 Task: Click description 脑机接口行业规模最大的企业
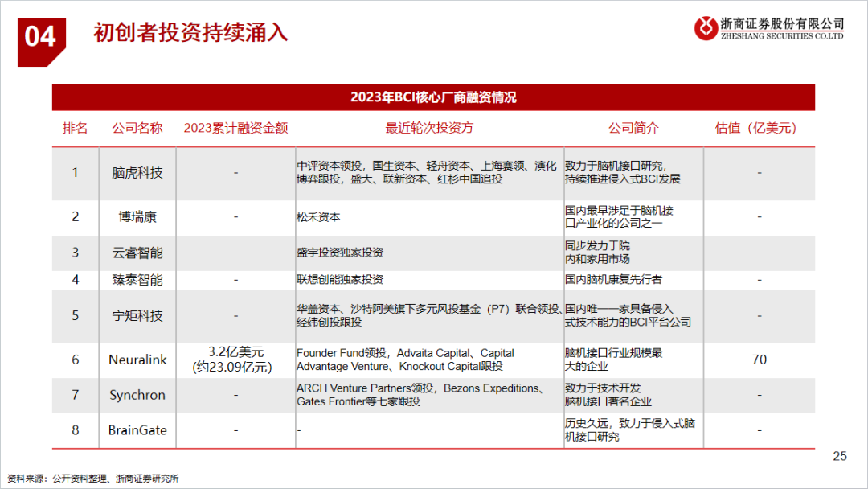tap(613, 360)
